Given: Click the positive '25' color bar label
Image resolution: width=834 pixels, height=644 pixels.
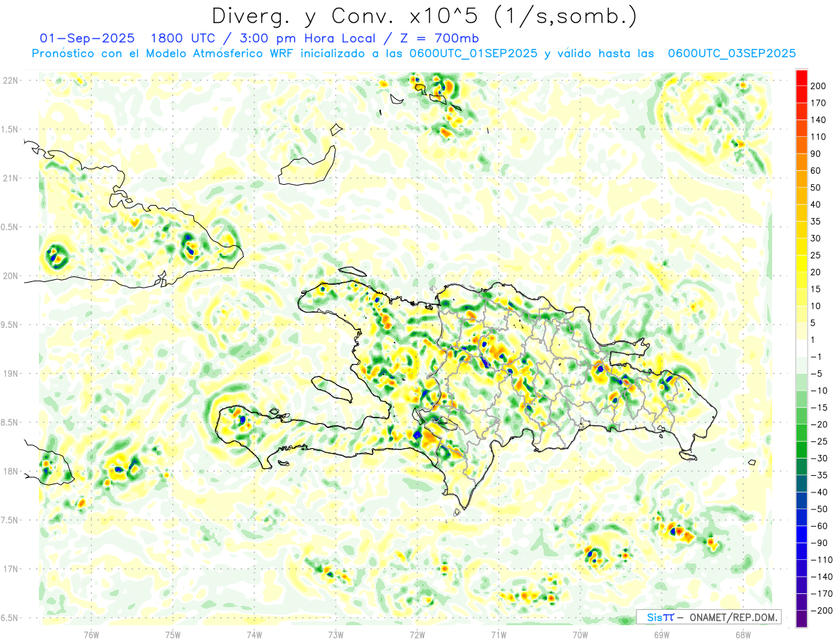Looking at the screenshot, I should tap(816, 255).
